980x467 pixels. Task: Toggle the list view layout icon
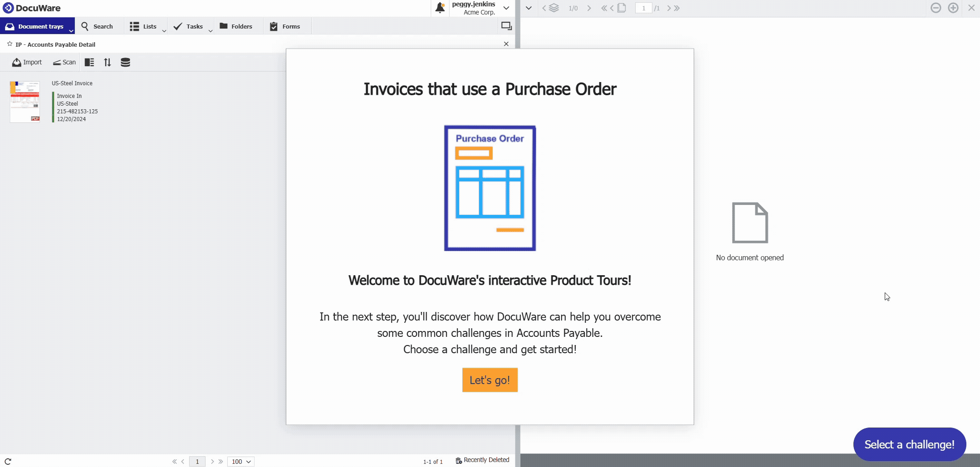coord(89,62)
